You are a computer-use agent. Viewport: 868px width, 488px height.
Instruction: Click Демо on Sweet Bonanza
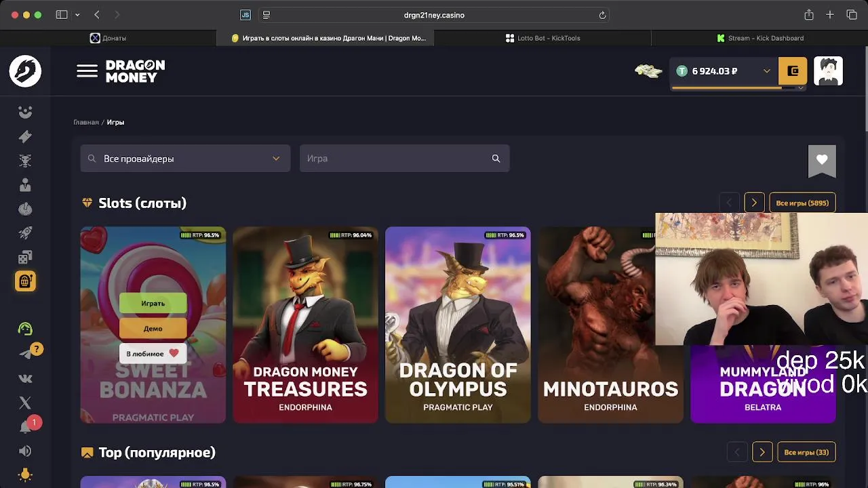[153, 329]
